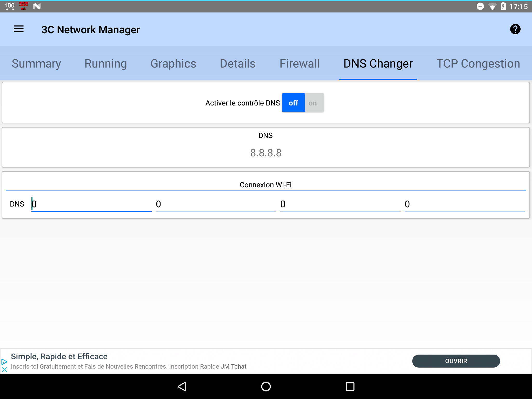The image size is (532, 399).
Task: Close the ad with the X icon
Action: [x=4, y=369]
